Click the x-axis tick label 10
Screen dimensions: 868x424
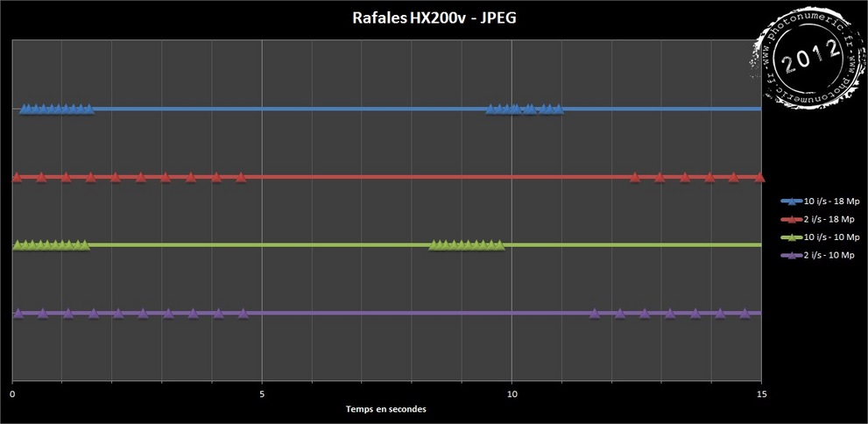coord(512,394)
